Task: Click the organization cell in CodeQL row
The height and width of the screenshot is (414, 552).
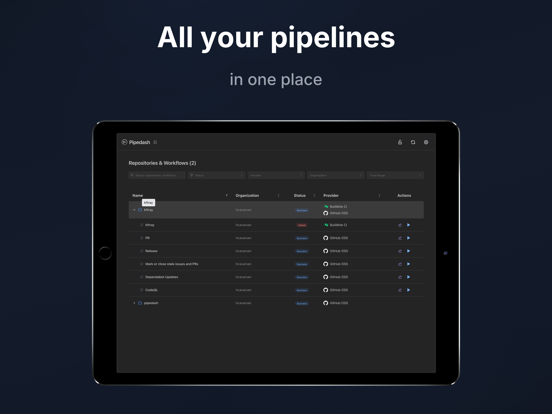Action: click(x=244, y=290)
